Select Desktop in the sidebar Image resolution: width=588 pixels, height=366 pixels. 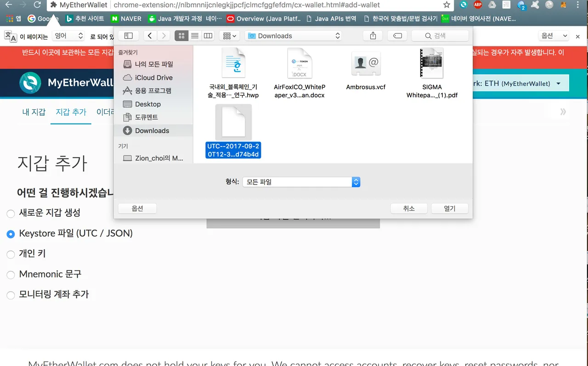pyautogui.click(x=153, y=104)
